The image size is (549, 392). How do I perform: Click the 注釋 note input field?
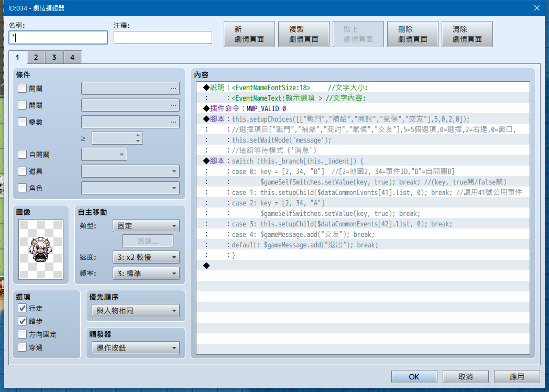[x=163, y=38]
